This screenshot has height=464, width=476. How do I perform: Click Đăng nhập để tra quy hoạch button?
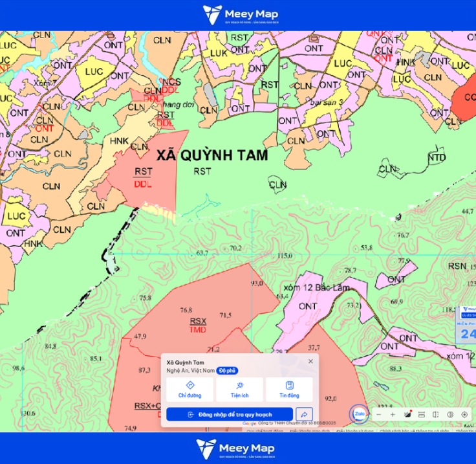tap(230, 415)
